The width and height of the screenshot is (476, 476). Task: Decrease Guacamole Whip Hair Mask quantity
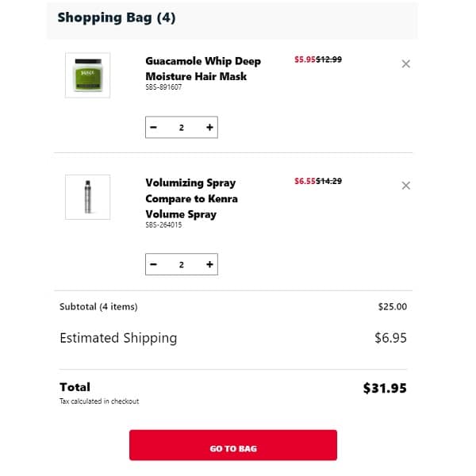point(154,128)
